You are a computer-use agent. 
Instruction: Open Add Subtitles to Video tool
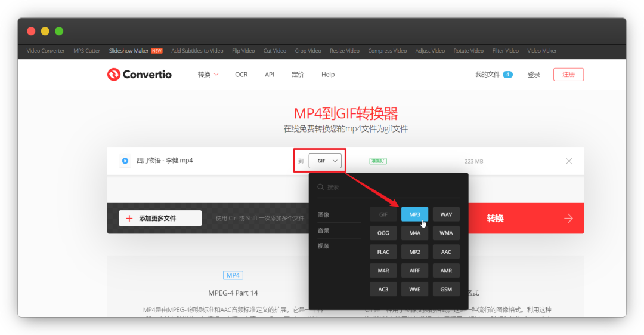pos(197,51)
